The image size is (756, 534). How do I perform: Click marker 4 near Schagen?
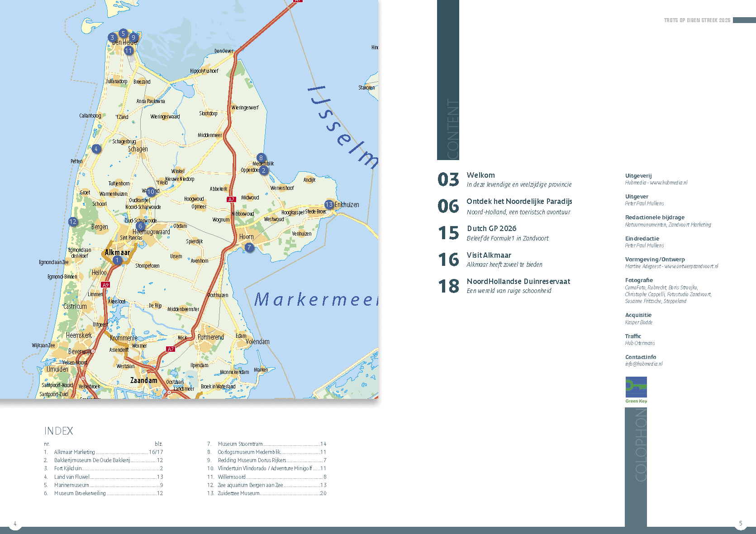pos(96,148)
